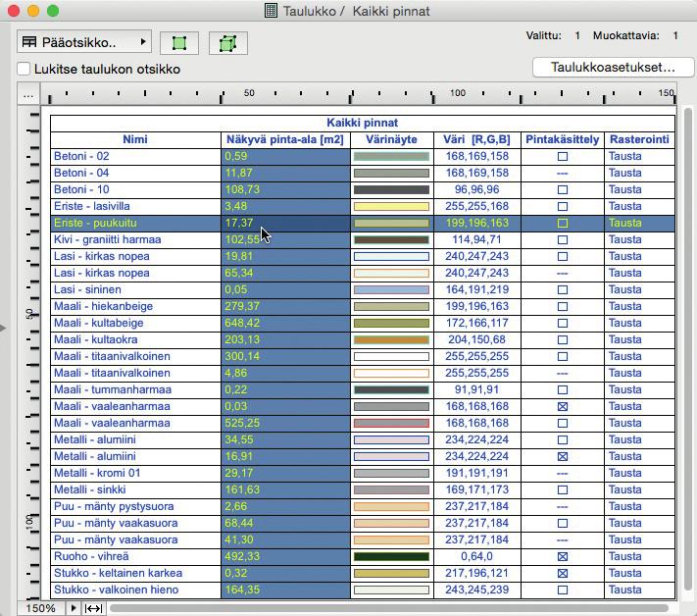Click the Nimi column header

[x=135, y=139]
